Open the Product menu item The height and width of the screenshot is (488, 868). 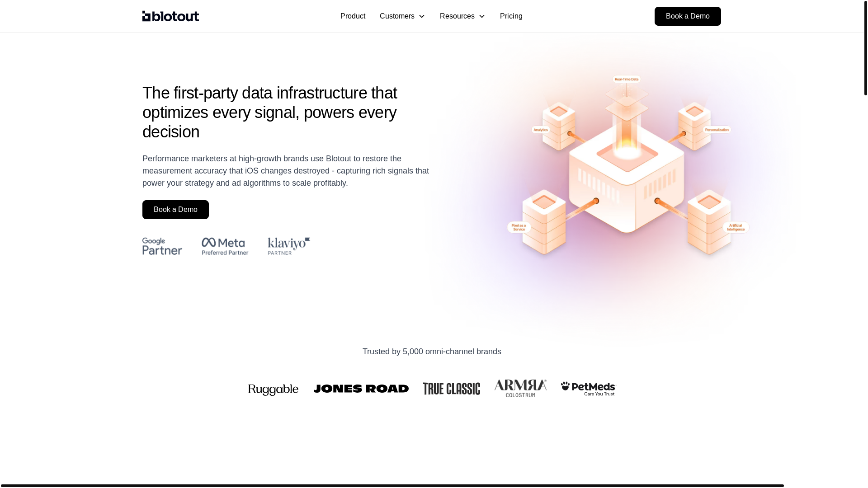coord(353,16)
